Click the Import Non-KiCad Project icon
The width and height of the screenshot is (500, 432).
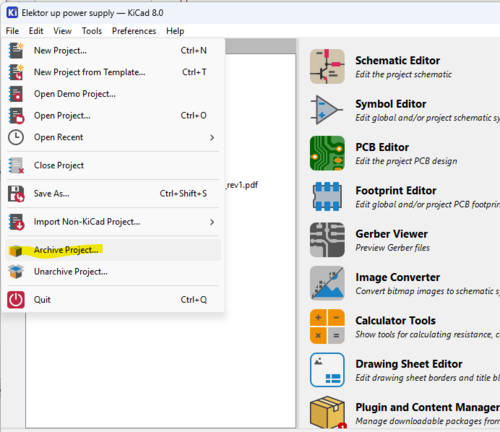pyautogui.click(x=16, y=222)
